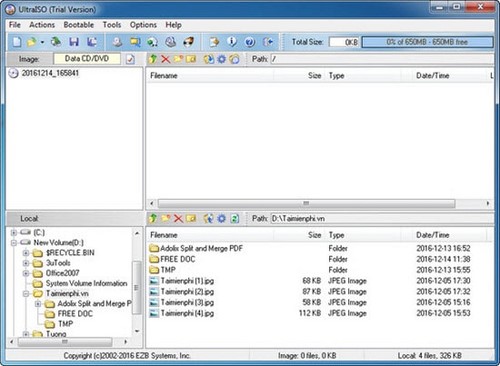Expand the $RECYCLE.BIN folder node
Viewport: 500px width, 366px height.
(26, 253)
